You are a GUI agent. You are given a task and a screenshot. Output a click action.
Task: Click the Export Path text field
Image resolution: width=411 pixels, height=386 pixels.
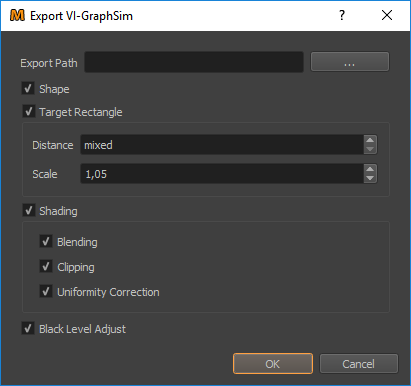pyautogui.click(x=194, y=62)
